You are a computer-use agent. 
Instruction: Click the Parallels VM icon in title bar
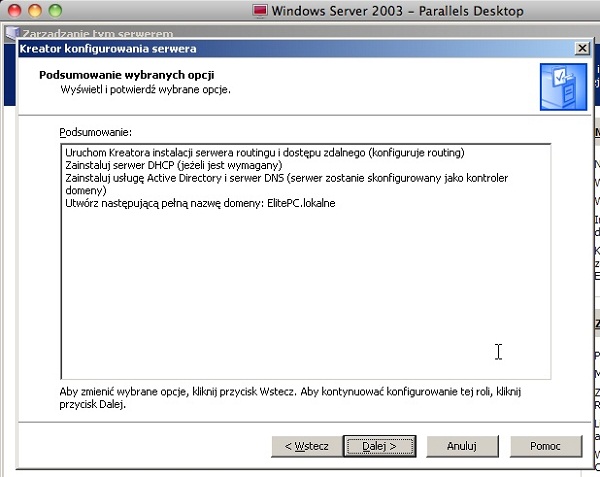(260, 10)
